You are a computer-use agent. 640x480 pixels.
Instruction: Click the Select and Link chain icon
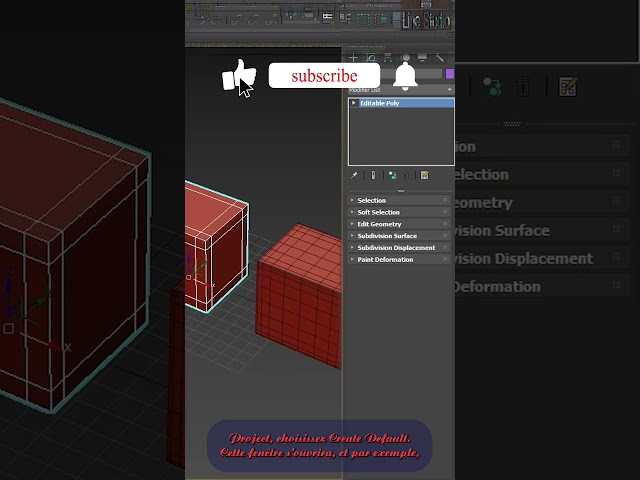point(236,19)
